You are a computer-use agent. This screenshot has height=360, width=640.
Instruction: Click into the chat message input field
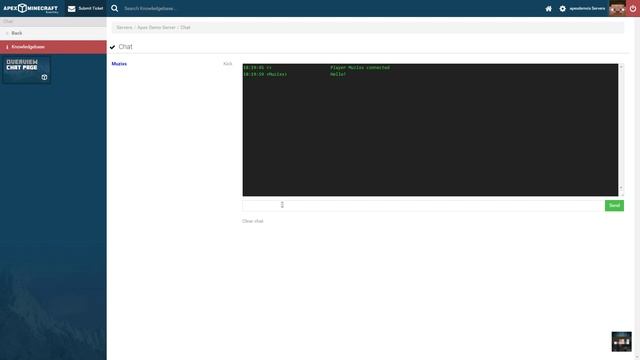pyautogui.click(x=422, y=205)
